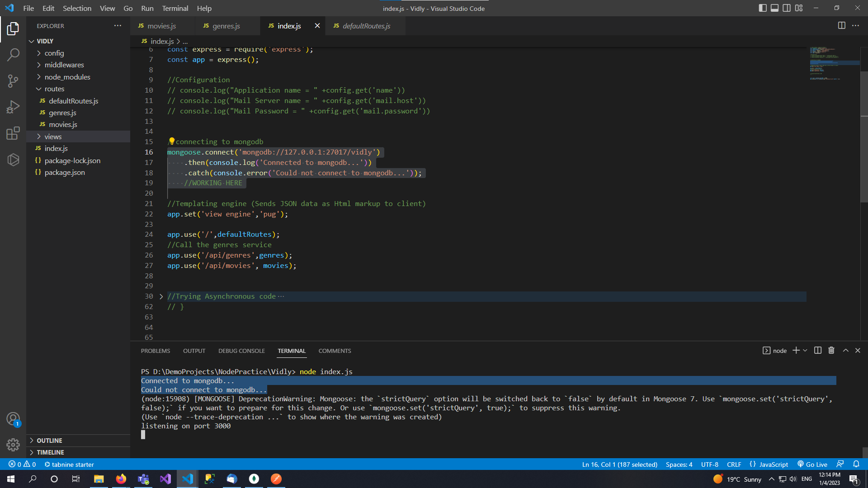Open notifications bell in status bar
The height and width of the screenshot is (488, 868).
click(856, 465)
